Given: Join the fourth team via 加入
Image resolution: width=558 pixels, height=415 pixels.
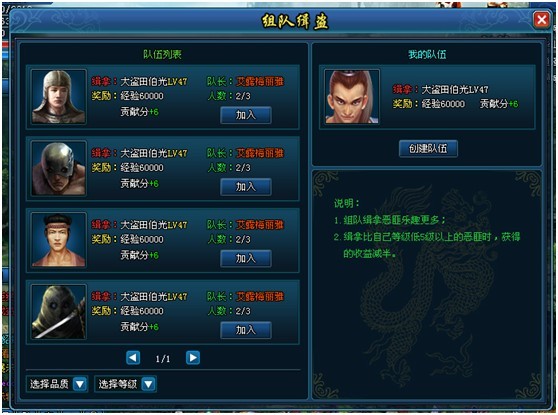Looking at the screenshot, I should pyautogui.click(x=246, y=330).
